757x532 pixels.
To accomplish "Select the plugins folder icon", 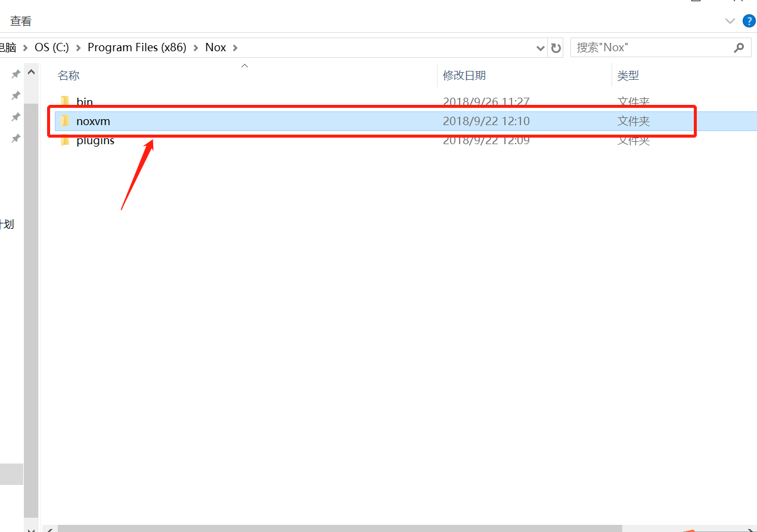I will [65, 141].
